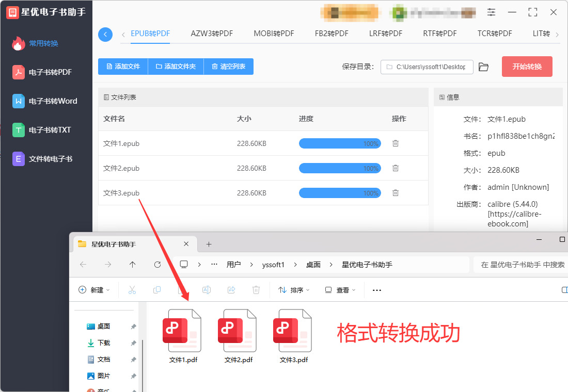The image size is (568, 392).
Task: Click the Explorer search box
Action: (x=520, y=265)
